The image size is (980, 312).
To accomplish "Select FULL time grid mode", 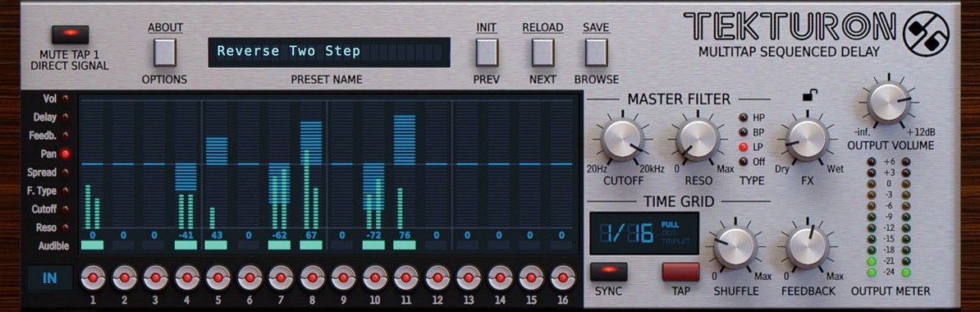I will click(670, 224).
